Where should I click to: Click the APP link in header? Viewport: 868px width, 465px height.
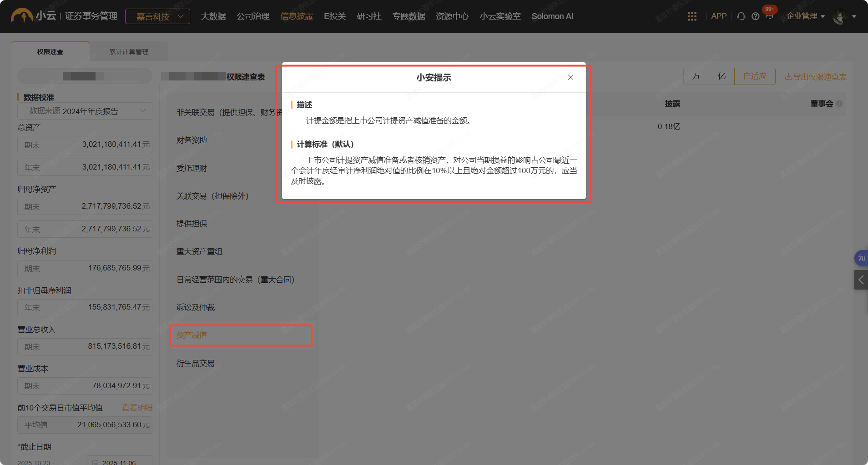[719, 16]
